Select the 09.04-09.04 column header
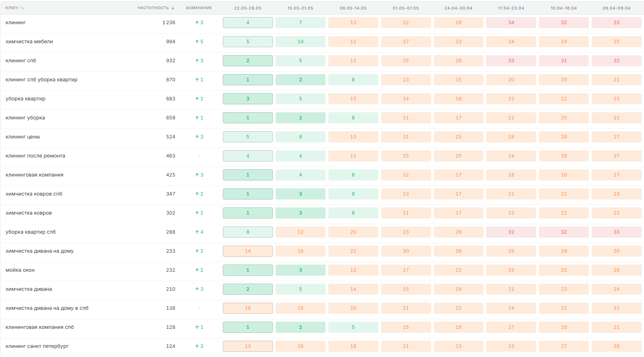 coord(616,8)
